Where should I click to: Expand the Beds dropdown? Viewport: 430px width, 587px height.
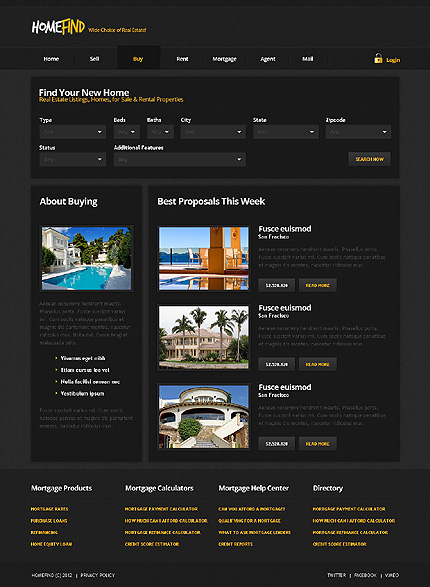point(127,132)
